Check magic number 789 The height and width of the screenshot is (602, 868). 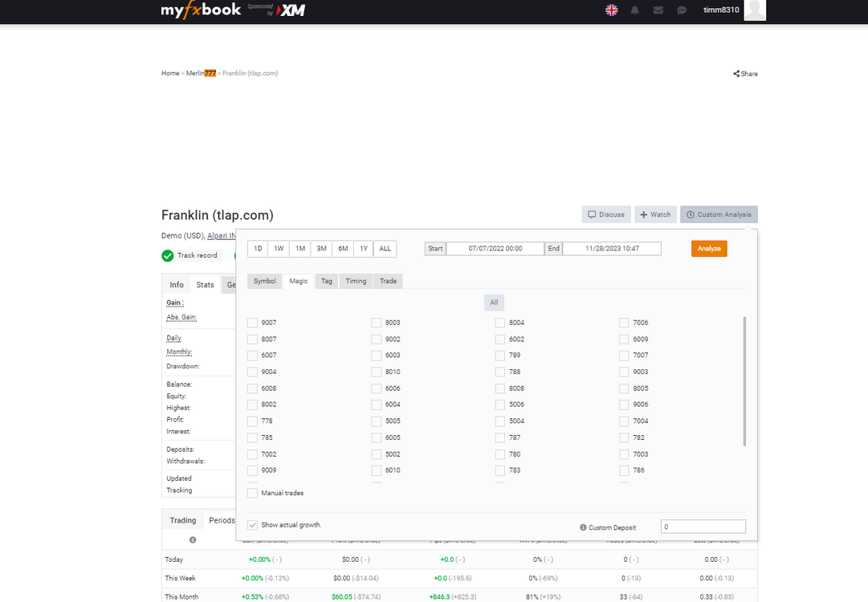500,356
